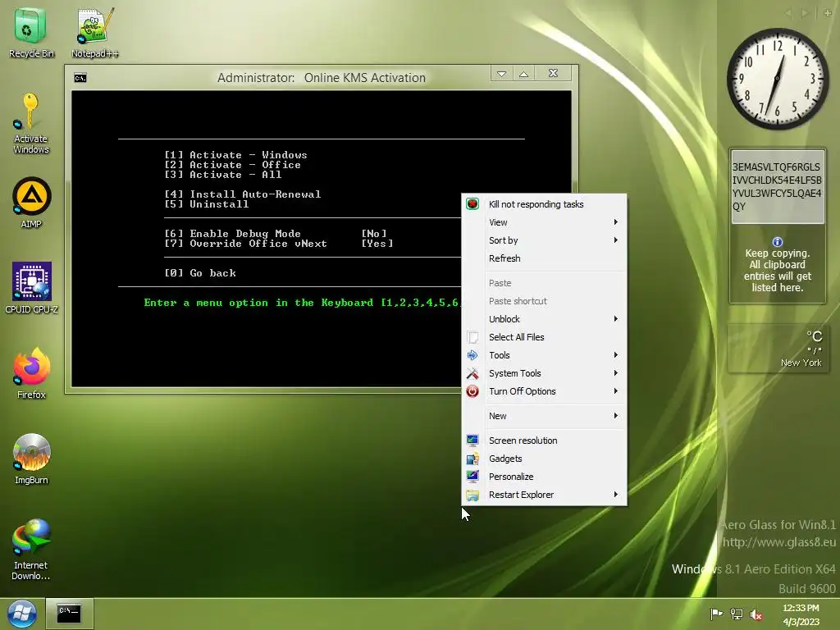
Task: Select Personalize in the context menu
Action: click(x=544, y=477)
